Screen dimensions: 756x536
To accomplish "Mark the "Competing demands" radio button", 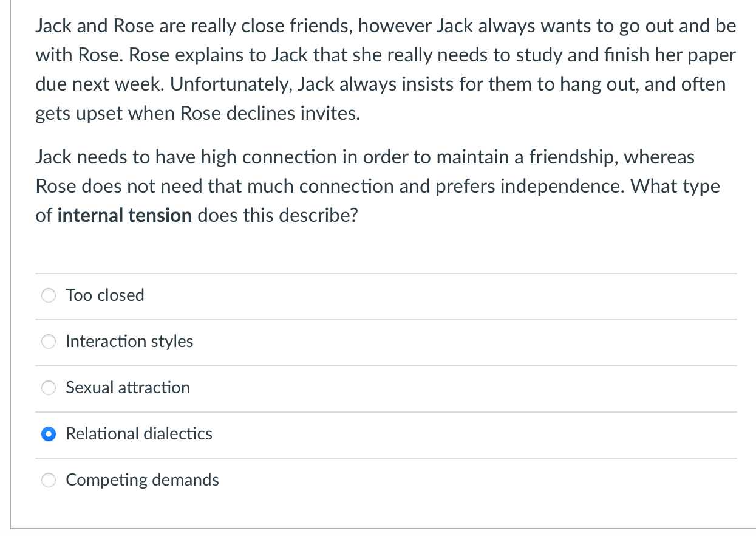I will tap(48, 480).
